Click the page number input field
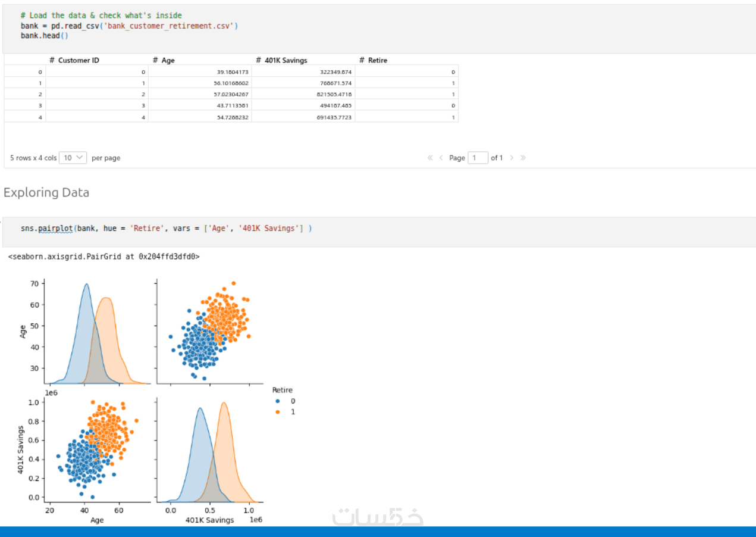 pos(478,158)
